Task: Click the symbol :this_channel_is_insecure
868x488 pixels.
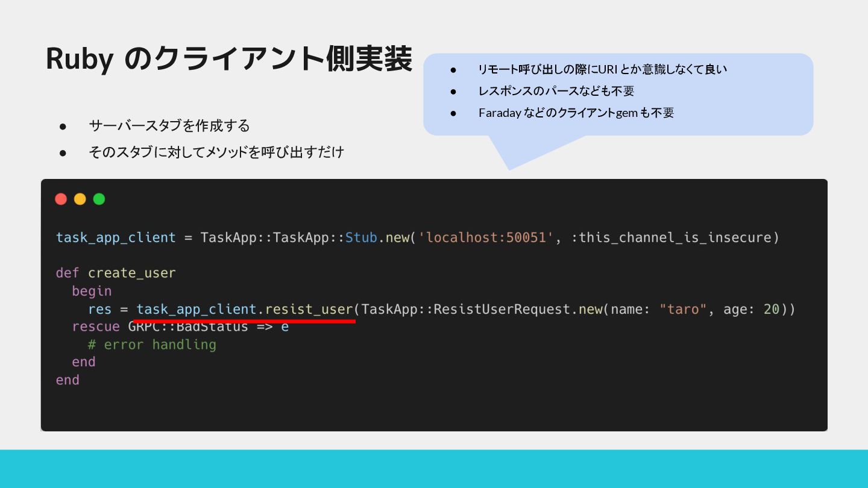Action: pyautogui.click(x=671, y=237)
